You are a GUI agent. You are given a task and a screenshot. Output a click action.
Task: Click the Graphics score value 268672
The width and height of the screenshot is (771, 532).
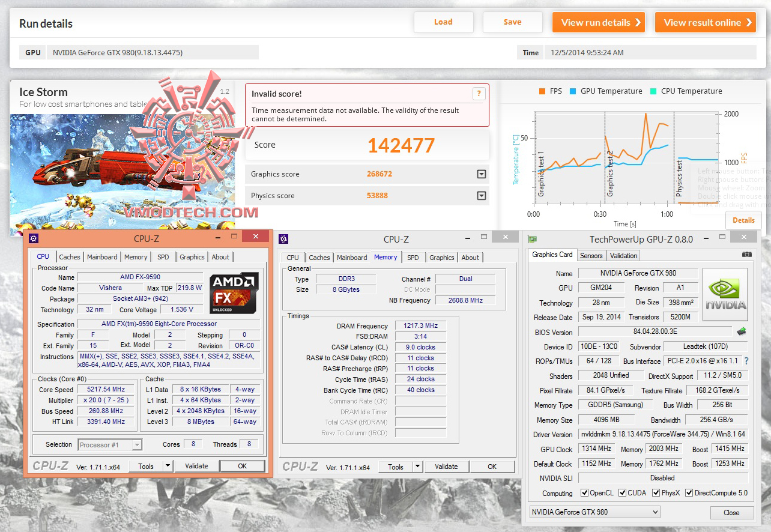coord(379,174)
